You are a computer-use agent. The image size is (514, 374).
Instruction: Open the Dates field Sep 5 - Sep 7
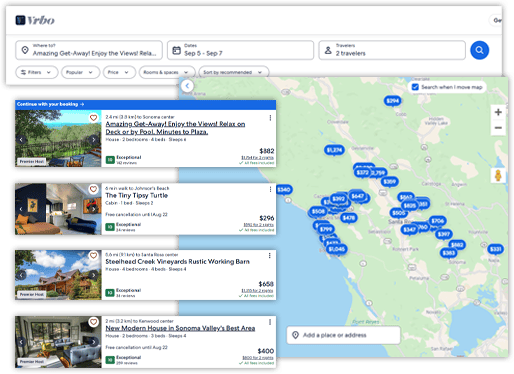click(240, 50)
